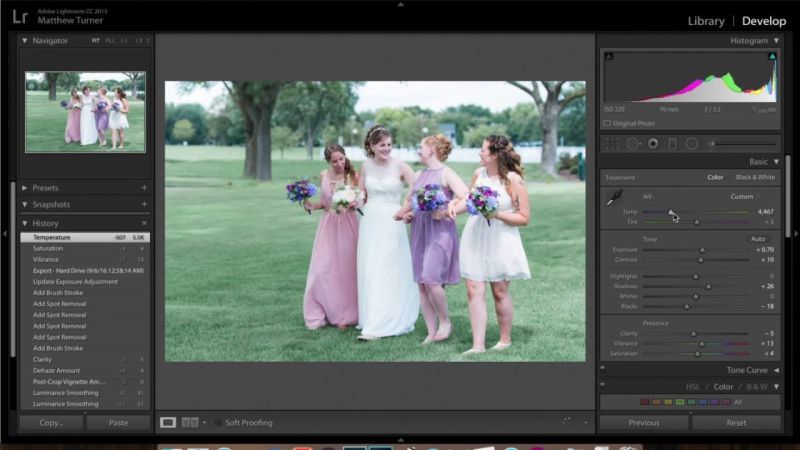Switch to the Library module

706,21
